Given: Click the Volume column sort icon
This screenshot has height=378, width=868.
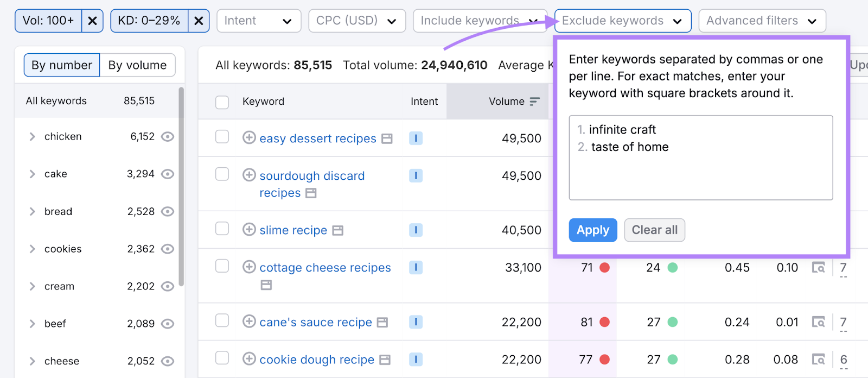Looking at the screenshot, I should click(534, 102).
